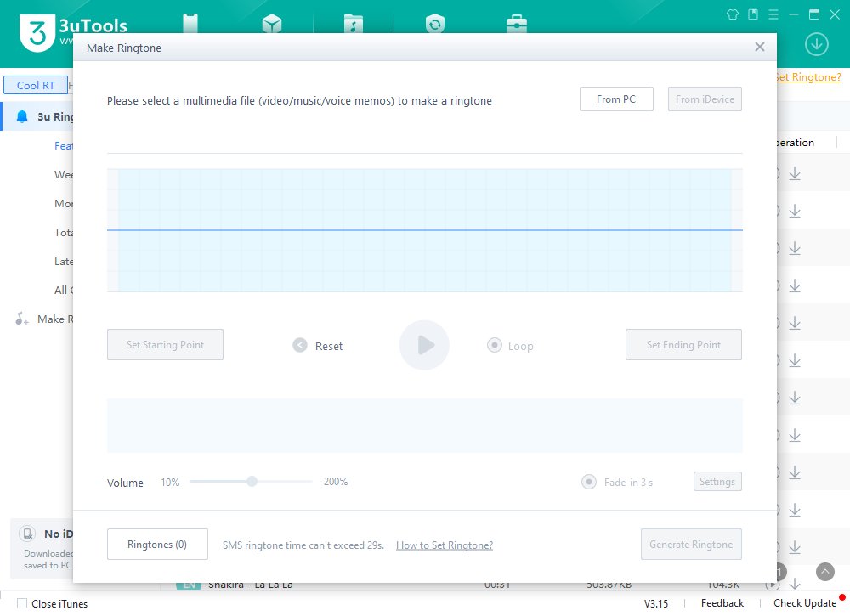Open How to Set Ringtone link in dialog
The image size is (850, 616).
pos(445,545)
